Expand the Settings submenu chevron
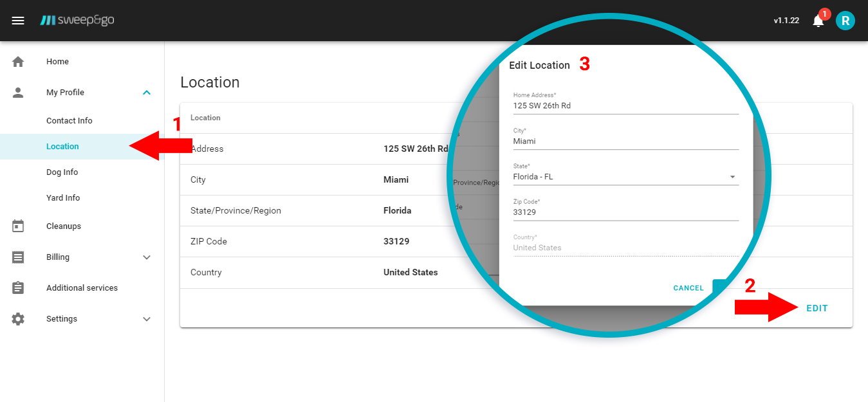This screenshot has width=868, height=402. pos(147,319)
